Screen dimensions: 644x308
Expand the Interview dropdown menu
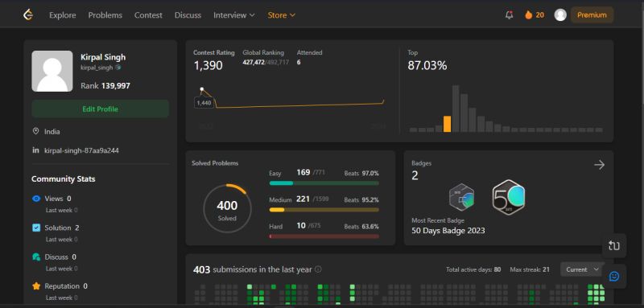(x=234, y=15)
